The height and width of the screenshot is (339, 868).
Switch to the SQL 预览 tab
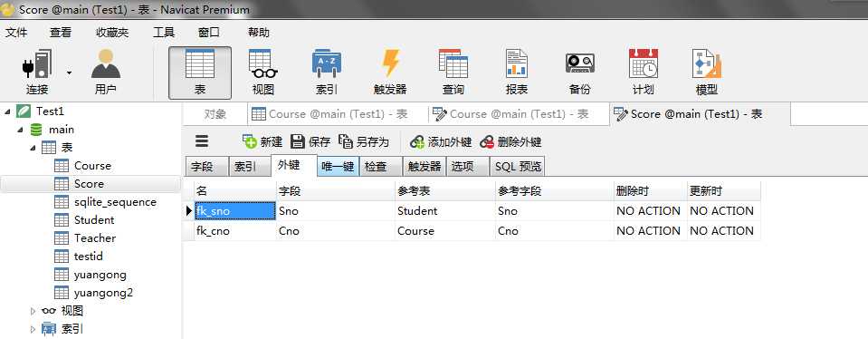click(x=518, y=166)
